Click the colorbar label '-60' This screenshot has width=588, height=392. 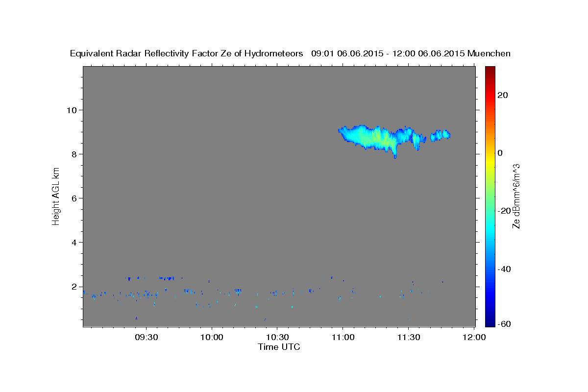click(503, 324)
